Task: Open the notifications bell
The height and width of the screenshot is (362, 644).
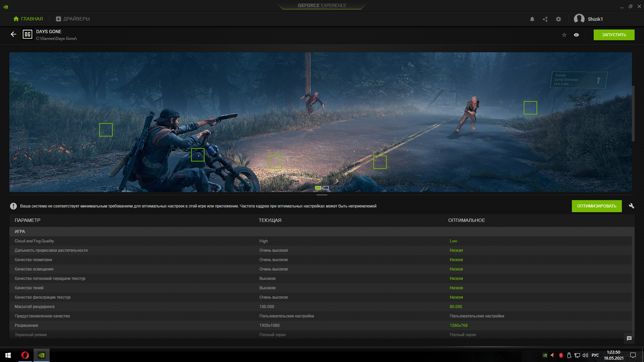Action: (x=532, y=19)
